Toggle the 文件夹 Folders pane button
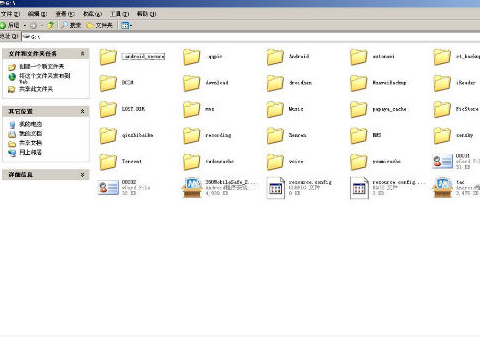Viewport: 480px width, 360px height. pyautogui.click(x=100, y=25)
